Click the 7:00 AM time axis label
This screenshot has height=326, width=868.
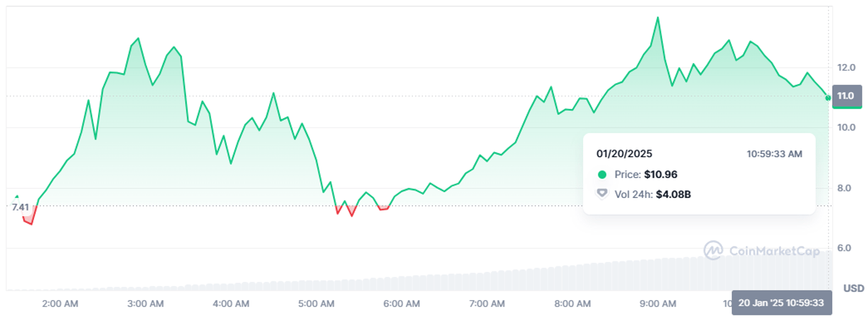tap(487, 304)
